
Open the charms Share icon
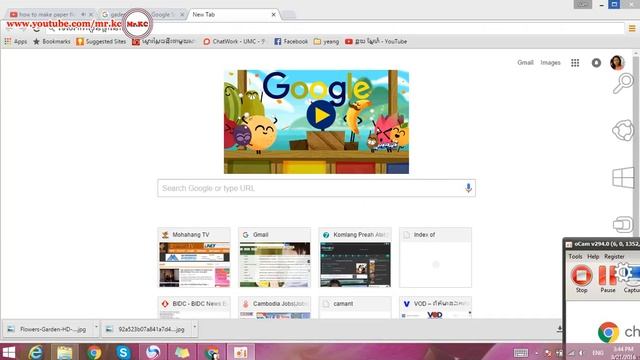(x=623, y=131)
